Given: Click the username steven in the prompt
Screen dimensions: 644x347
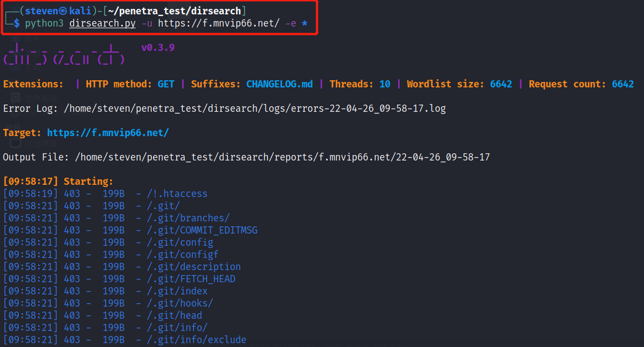Looking at the screenshot, I should (x=42, y=11).
